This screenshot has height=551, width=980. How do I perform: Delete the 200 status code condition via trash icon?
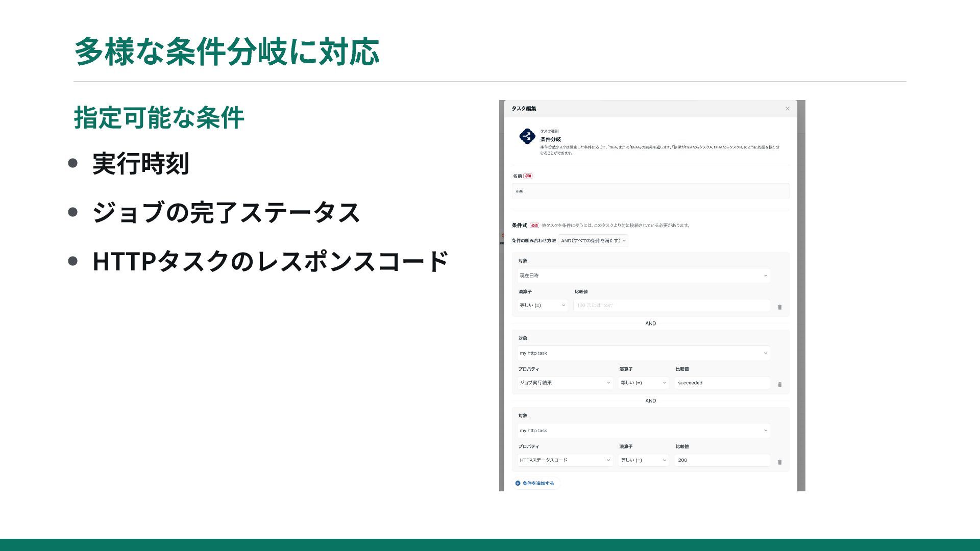tap(779, 462)
